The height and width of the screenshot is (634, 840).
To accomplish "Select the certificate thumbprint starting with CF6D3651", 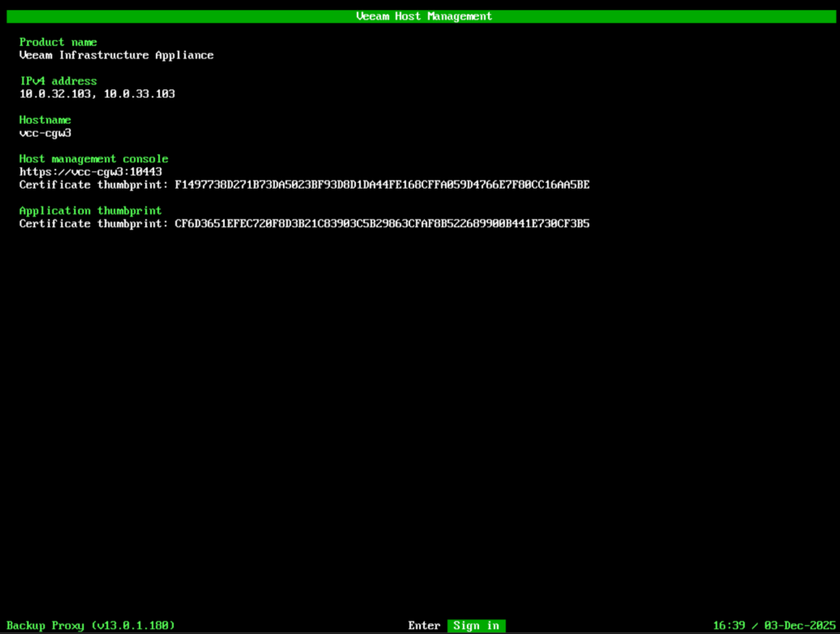I will pyautogui.click(x=382, y=224).
